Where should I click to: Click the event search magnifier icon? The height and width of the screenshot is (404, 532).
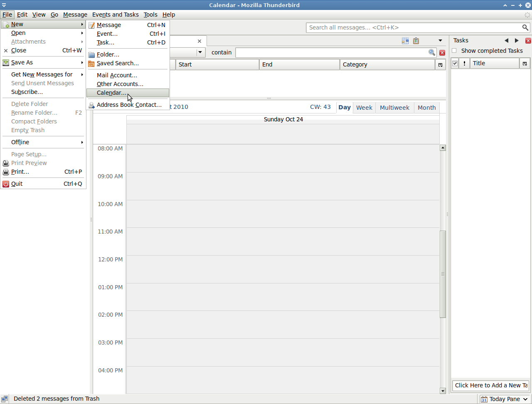432,52
